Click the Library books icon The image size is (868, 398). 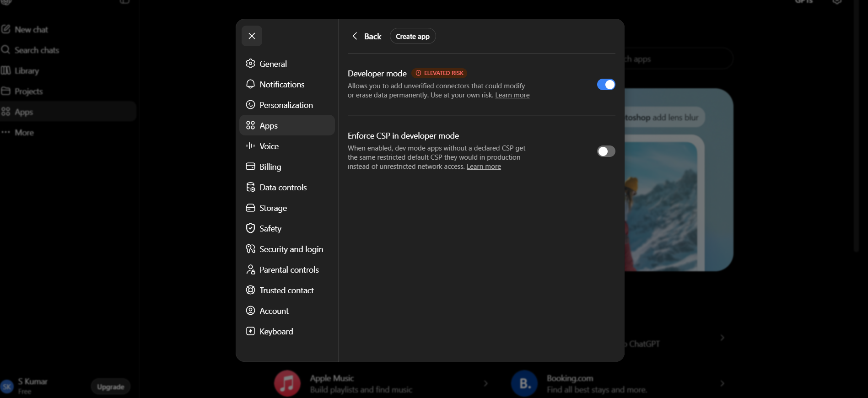pyautogui.click(x=5, y=70)
